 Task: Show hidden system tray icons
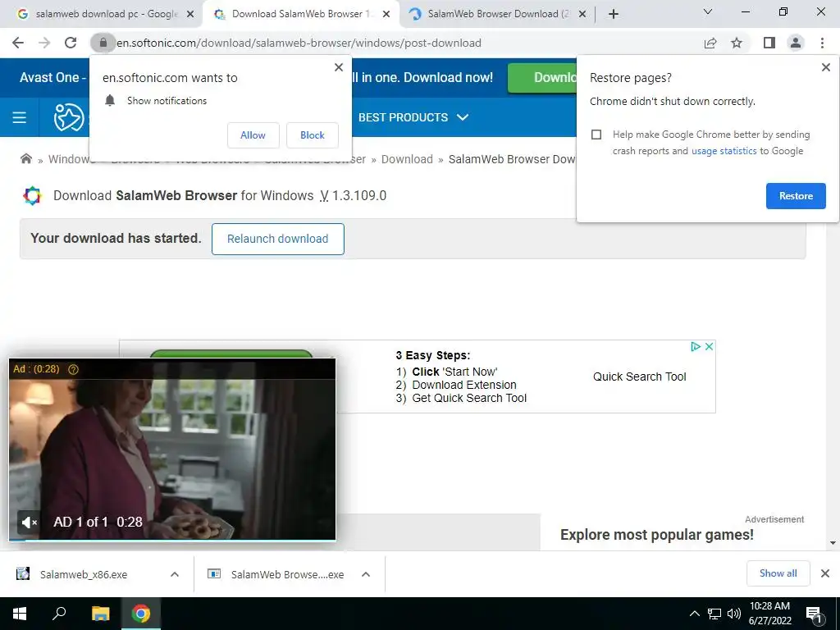click(694, 614)
